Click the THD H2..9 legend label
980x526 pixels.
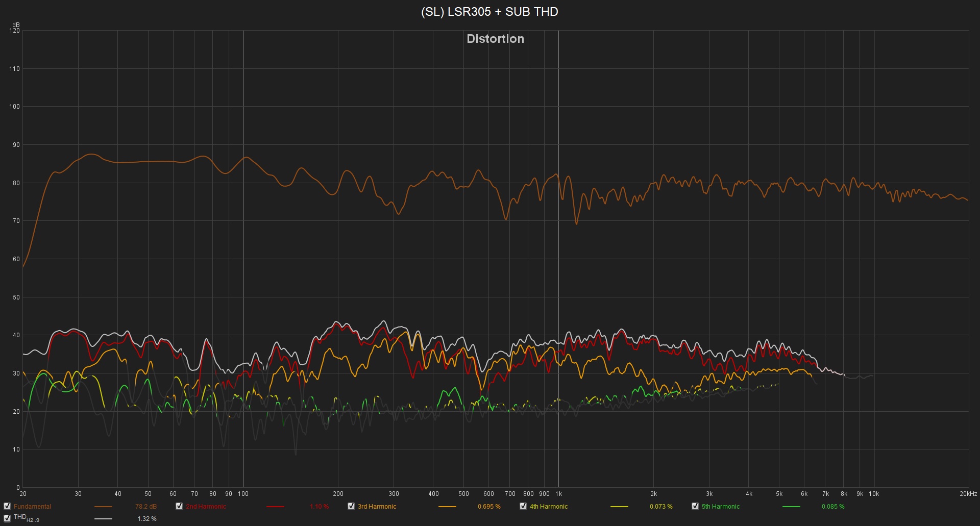click(x=27, y=518)
